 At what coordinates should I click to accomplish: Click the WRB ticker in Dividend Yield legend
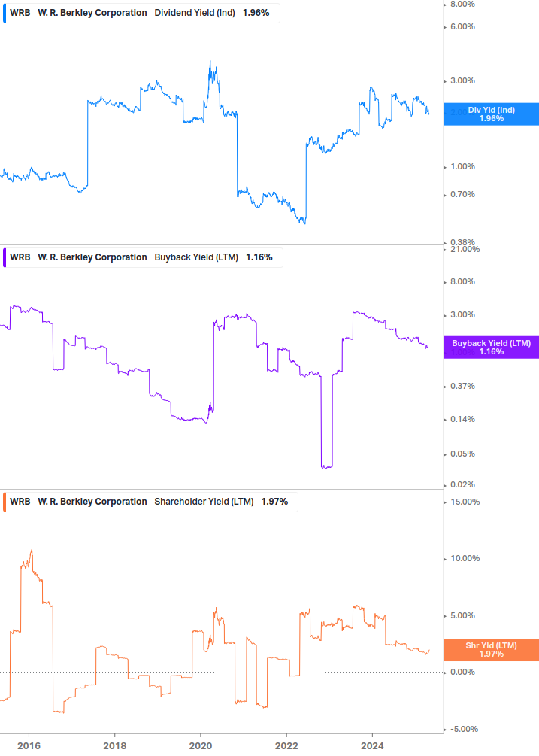pyautogui.click(x=20, y=13)
